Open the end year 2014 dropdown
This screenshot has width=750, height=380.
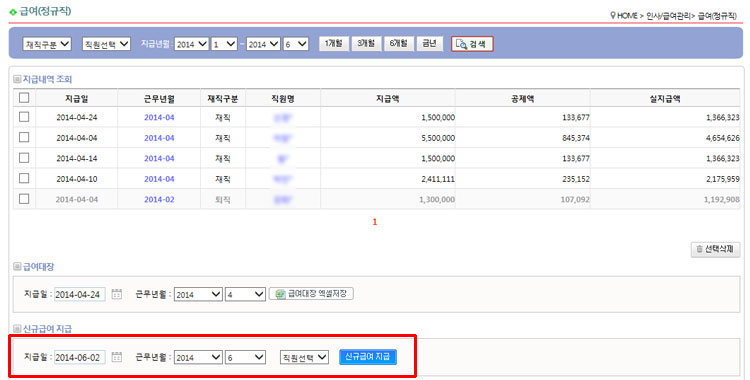pyautogui.click(x=263, y=44)
